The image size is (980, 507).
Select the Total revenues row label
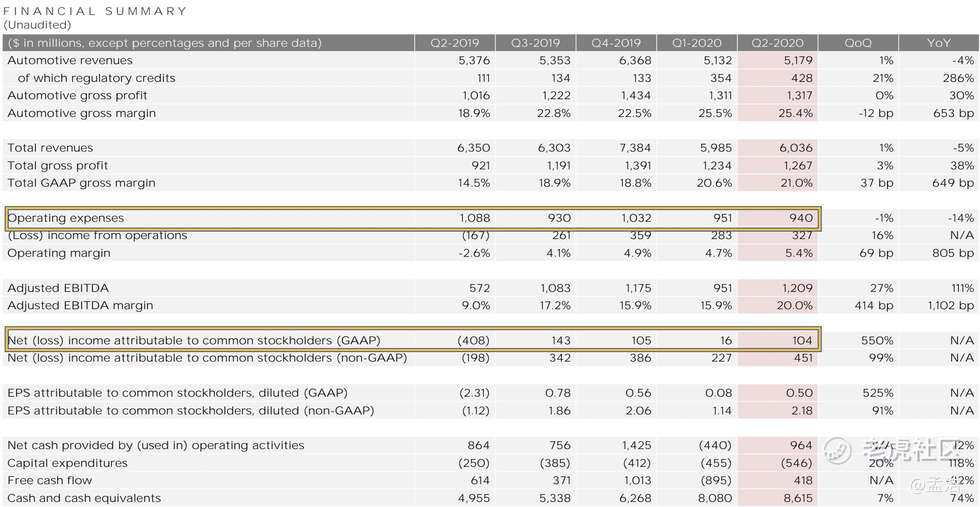[50, 148]
